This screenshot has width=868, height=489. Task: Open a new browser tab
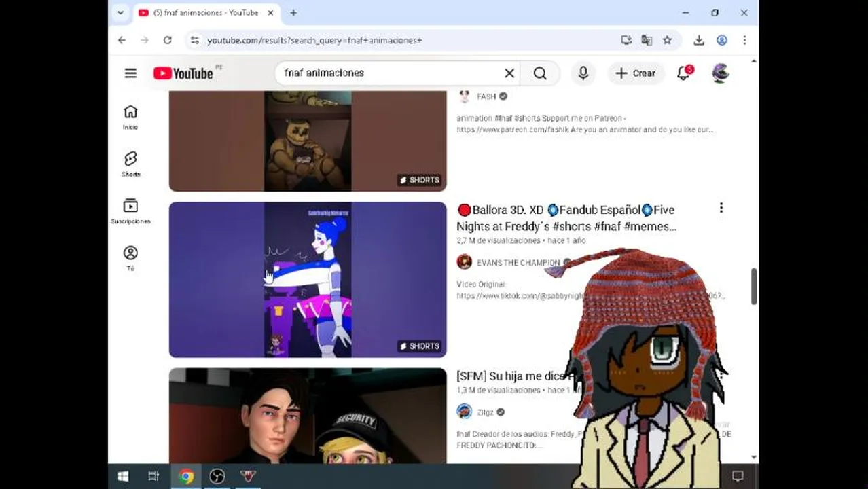[x=293, y=12]
